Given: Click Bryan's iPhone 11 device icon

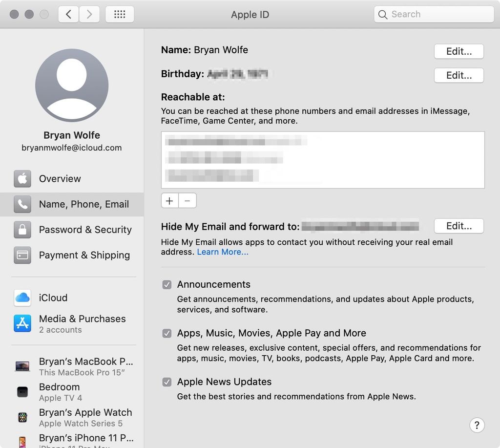Looking at the screenshot, I should point(22,440).
